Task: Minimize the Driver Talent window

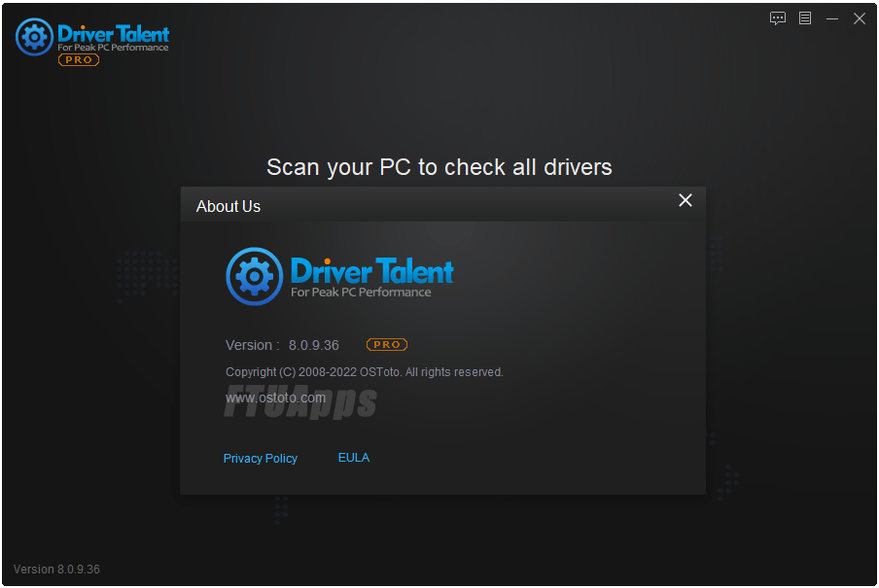Action: pos(832,19)
